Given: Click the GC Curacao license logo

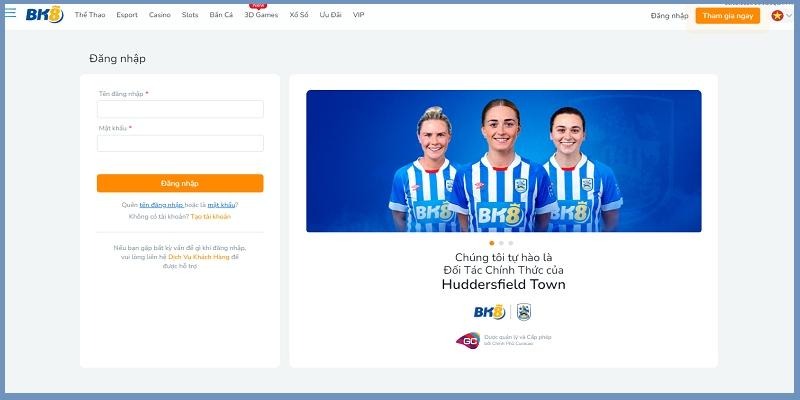Looking at the screenshot, I should 467,340.
